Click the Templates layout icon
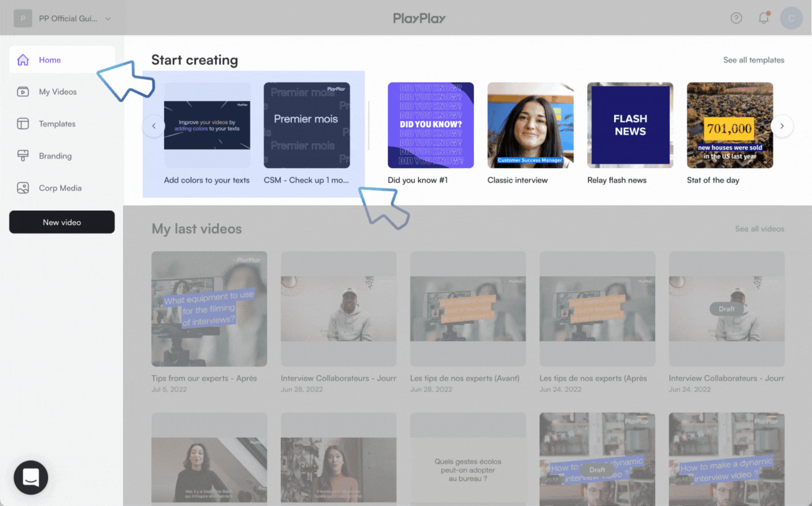 pos(23,124)
